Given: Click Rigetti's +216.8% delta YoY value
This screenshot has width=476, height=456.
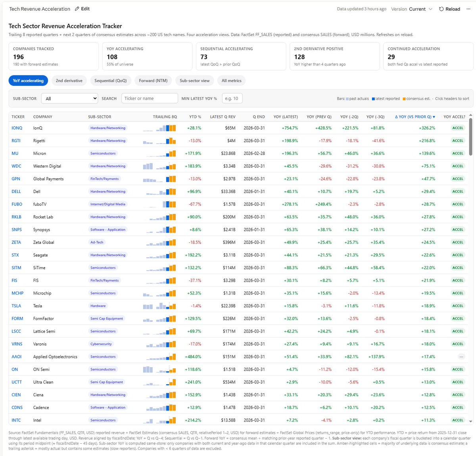Looking at the screenshot, I should point(427,140).
